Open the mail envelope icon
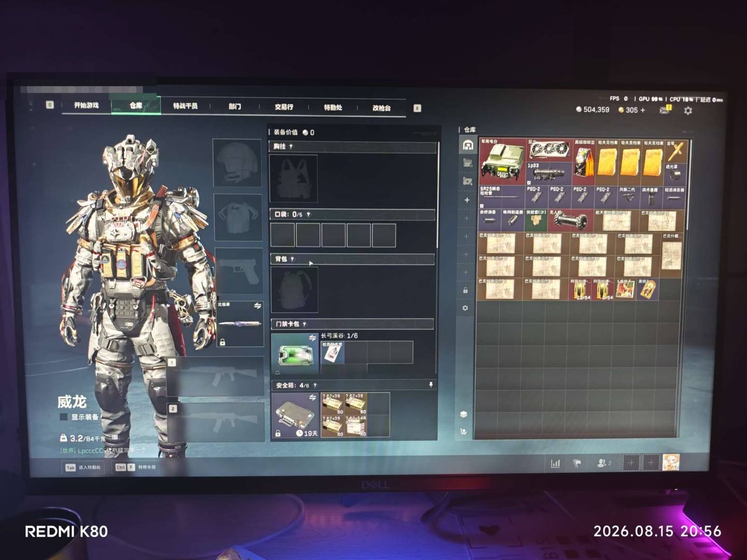Image resolution: width=747 pixels, height=560 pixels. 665,110
